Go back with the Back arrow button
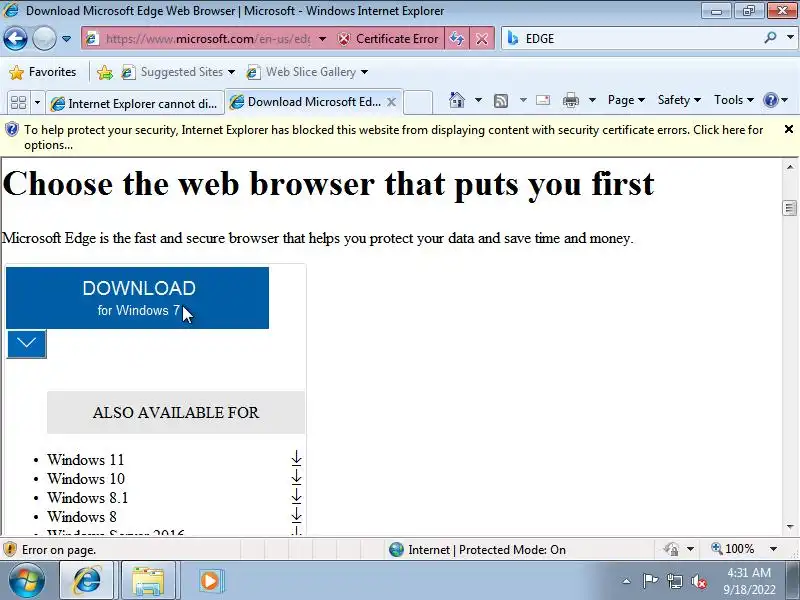The width and height of the screenshot is (800, 600). tap(15, 38)
